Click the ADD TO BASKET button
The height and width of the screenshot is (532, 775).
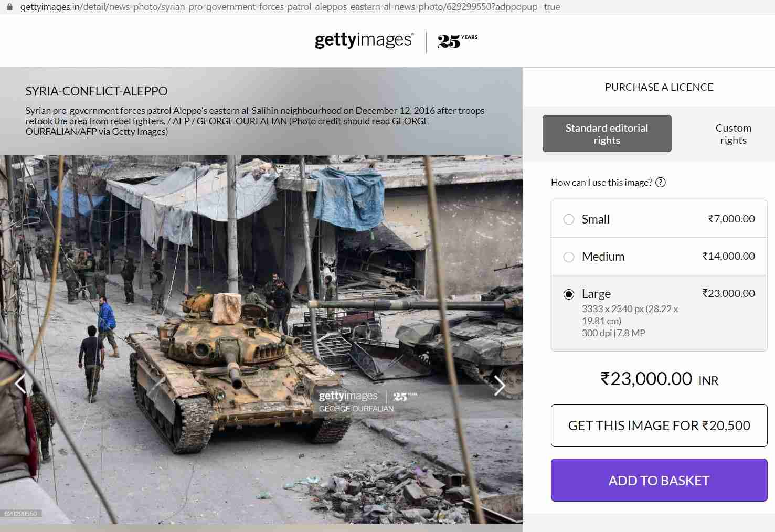[x=659, y=480]
